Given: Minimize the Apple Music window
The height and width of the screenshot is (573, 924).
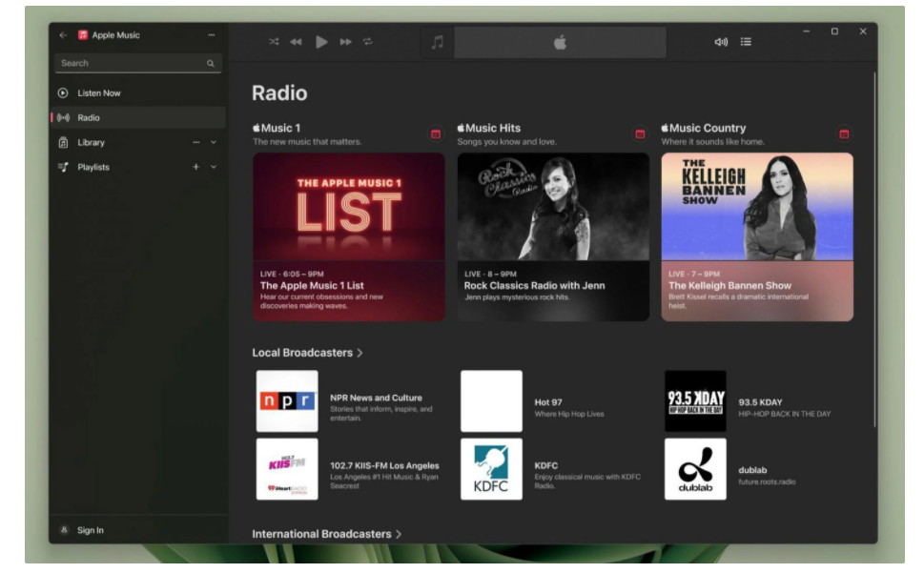Looking at the screenshot, I should click(806, 31).
